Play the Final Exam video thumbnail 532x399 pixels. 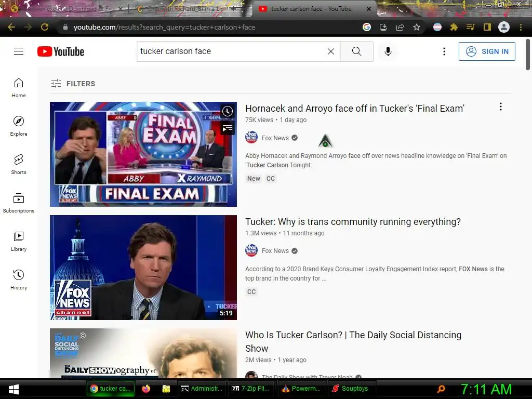[143, 154]
